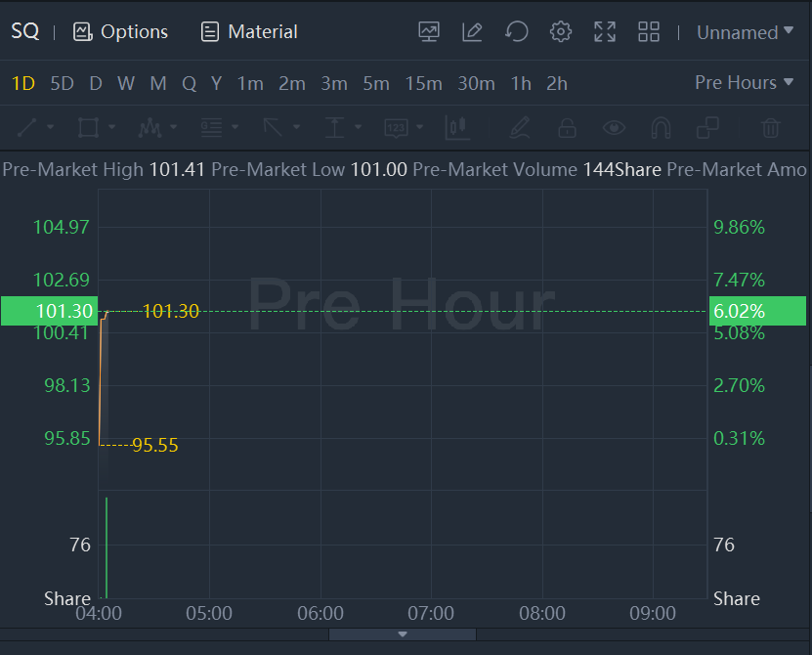Switch to the 5D timeframe tab
The height and width of the screenshot is (655, 812).
[x=62, y=84]
